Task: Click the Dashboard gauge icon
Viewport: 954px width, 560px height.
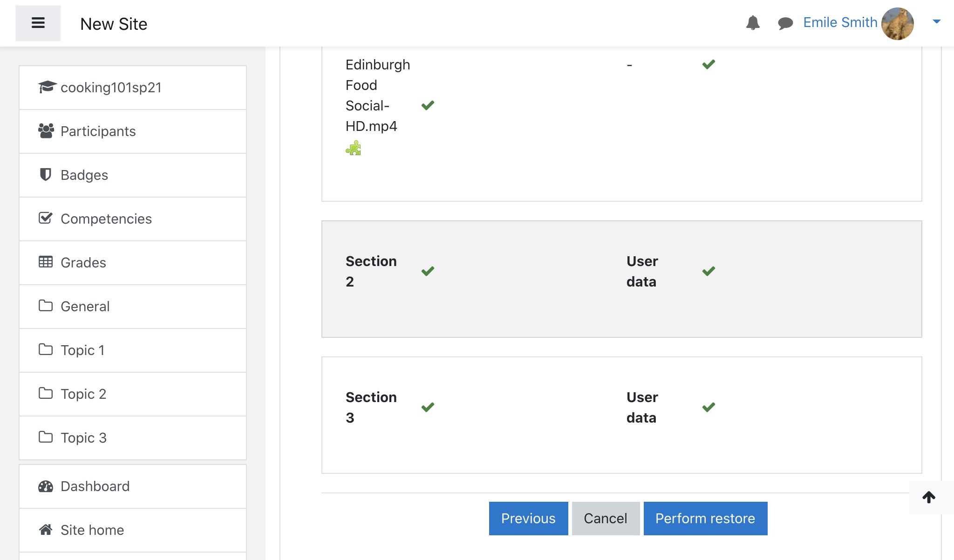Action: (x=45, y=486)
